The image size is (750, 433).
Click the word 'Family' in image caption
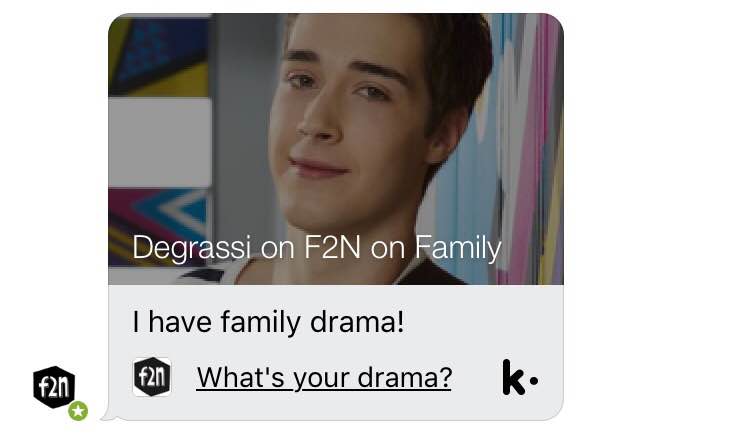point(458,248)
